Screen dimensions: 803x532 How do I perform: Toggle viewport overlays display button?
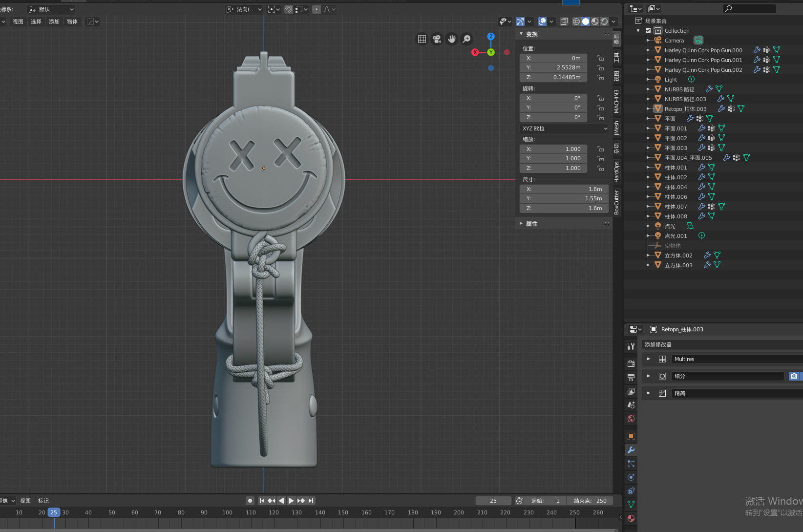point(542,21)
